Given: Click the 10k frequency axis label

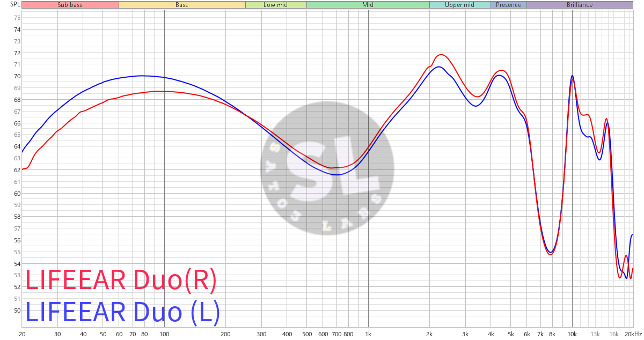Looking at the screenshot, I should [572, 334].
